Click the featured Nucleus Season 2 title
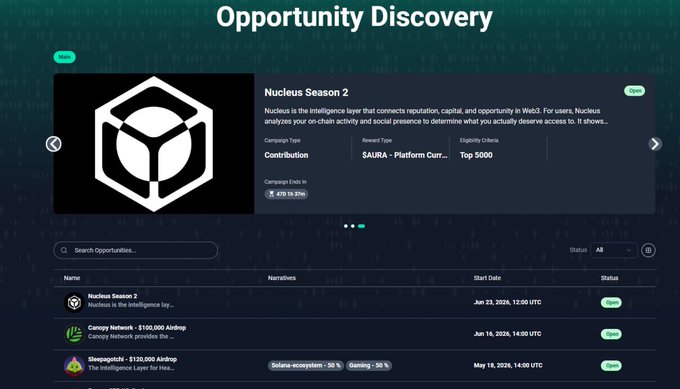 [x=306, y=92]
